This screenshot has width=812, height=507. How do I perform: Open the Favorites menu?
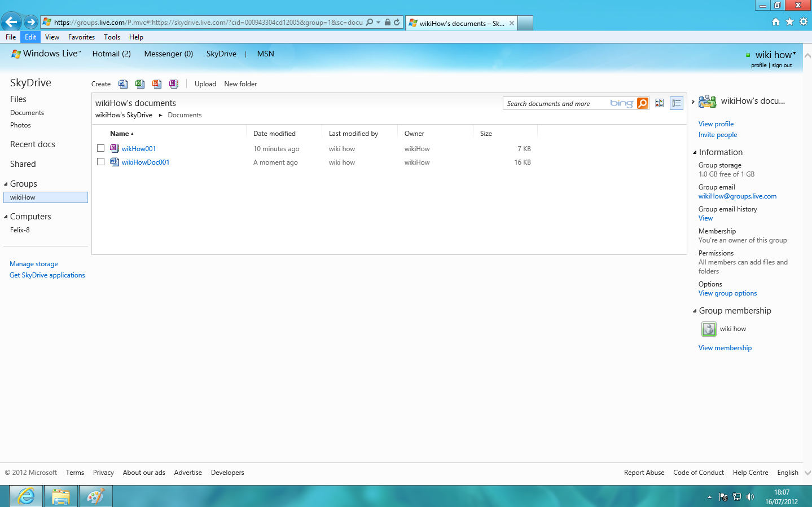[81, 37]
